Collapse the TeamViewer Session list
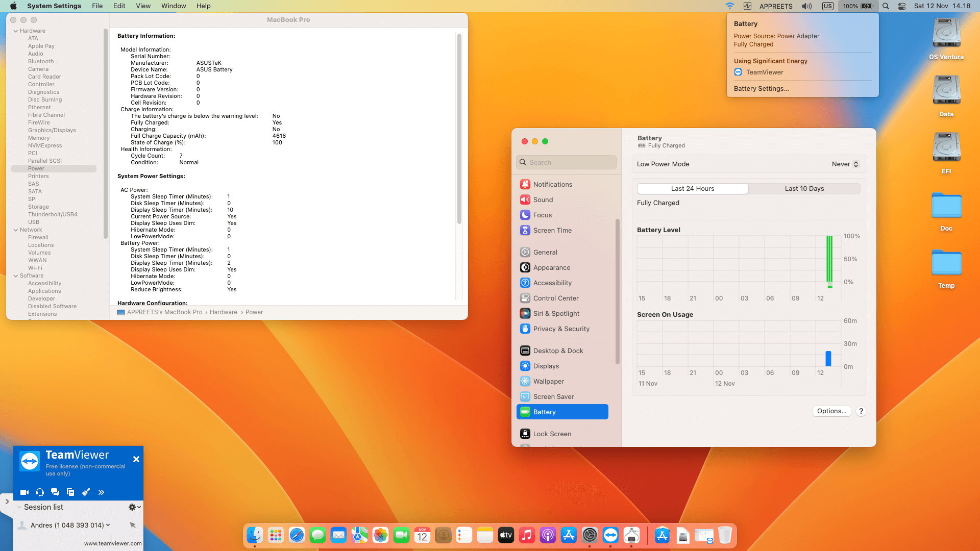 [19, 507]
